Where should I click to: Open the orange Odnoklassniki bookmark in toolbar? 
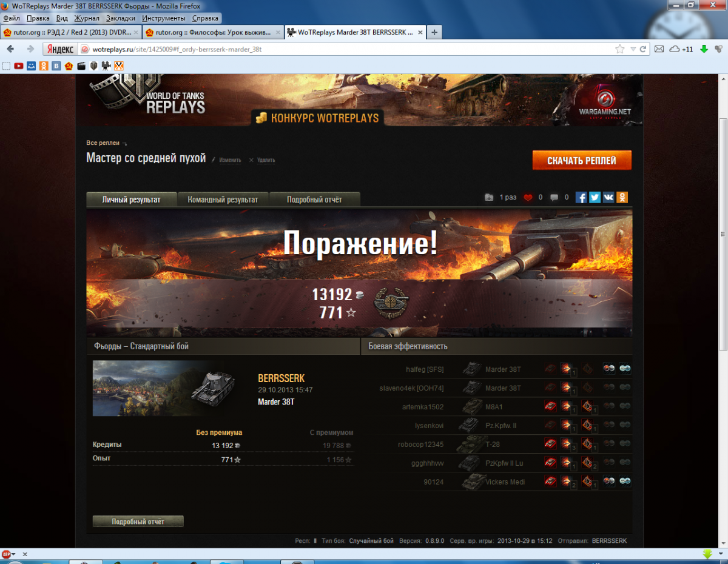pyautogui.click(x=44, y=66)
